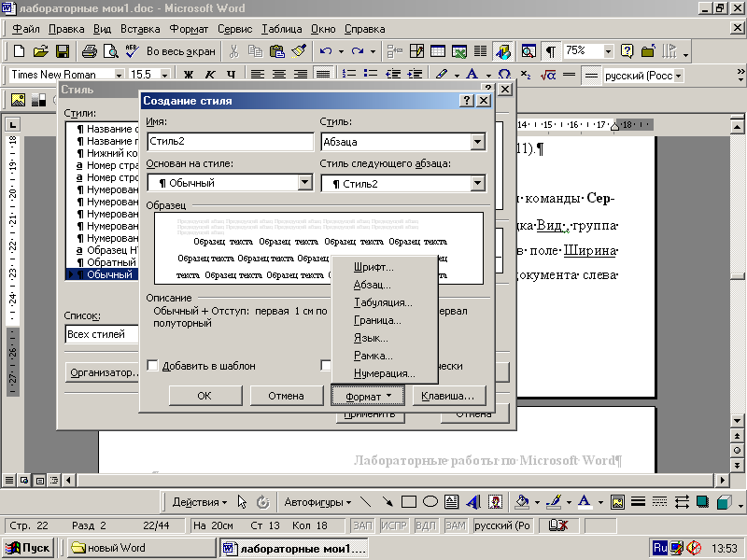Enable numbered list icon

(349, 75)
